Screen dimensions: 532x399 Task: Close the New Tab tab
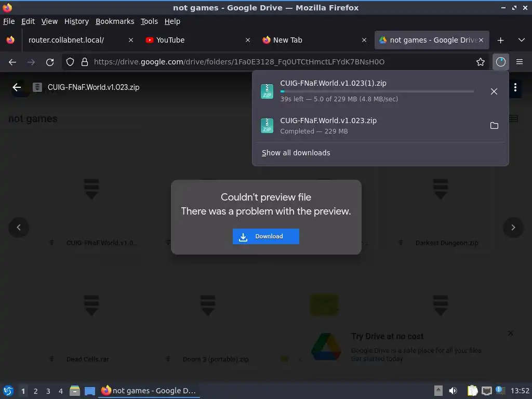[364, 40]
